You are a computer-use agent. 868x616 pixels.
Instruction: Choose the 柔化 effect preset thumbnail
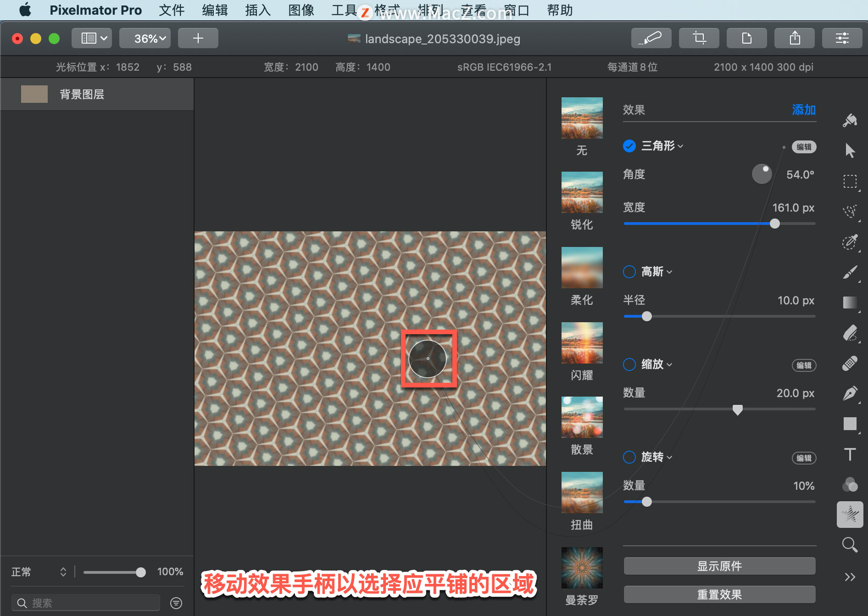(x=582, y=268)
